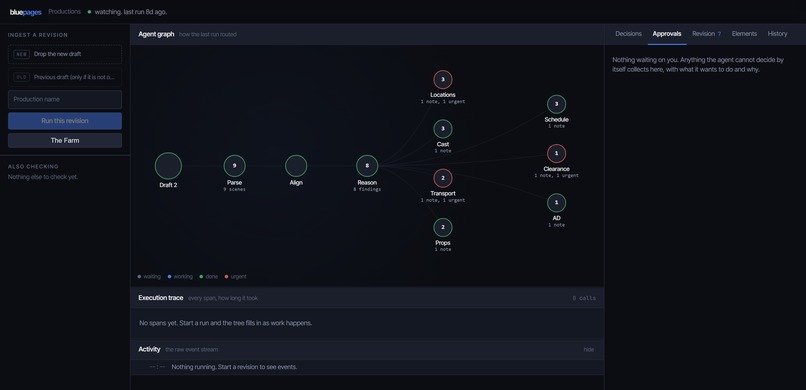806x390 pixels.
Task: Open The Farm production
Action: pos(65,140)
